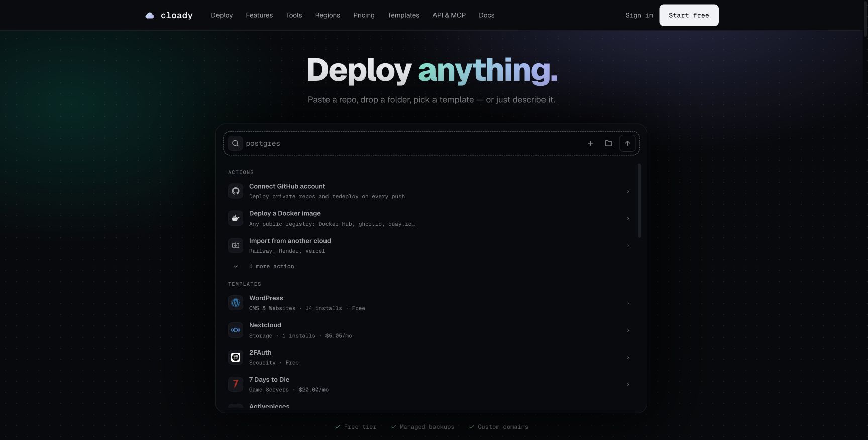Screen dimensions: 868x440
Task: Open chevron on the Nextcloud row
Action: point(628,331)
